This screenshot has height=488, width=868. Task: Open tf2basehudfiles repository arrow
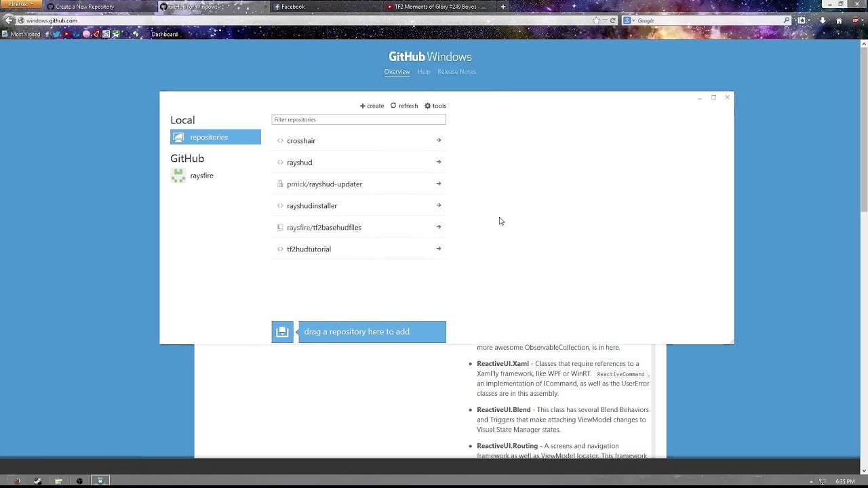coord(439,227)
